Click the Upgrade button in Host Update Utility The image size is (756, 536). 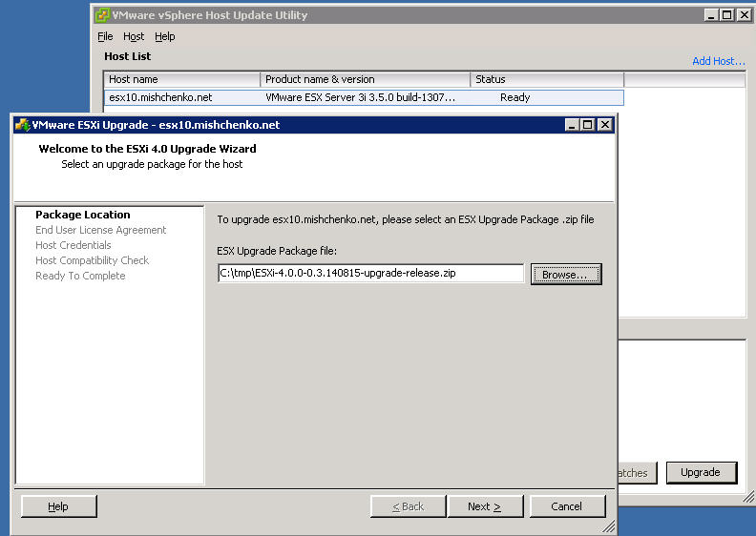coord(702,472)
